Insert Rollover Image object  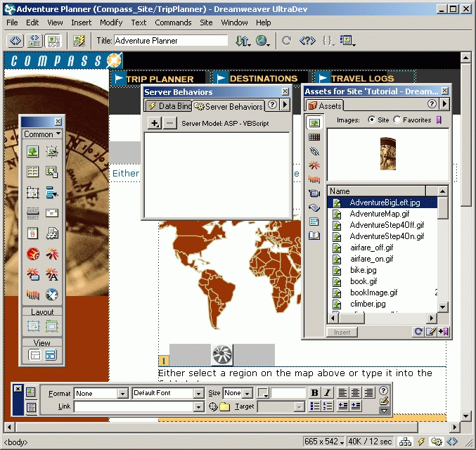point(52,151)
